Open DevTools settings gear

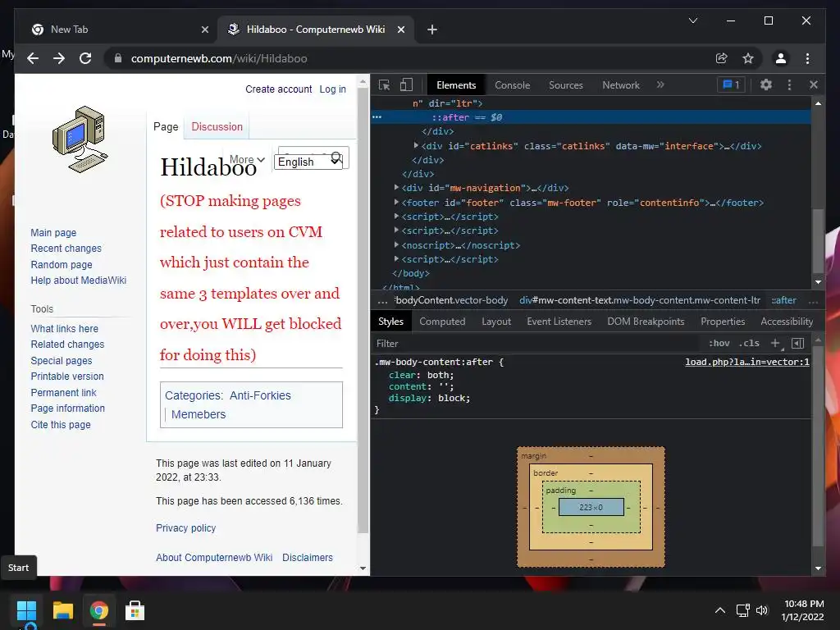766,84
